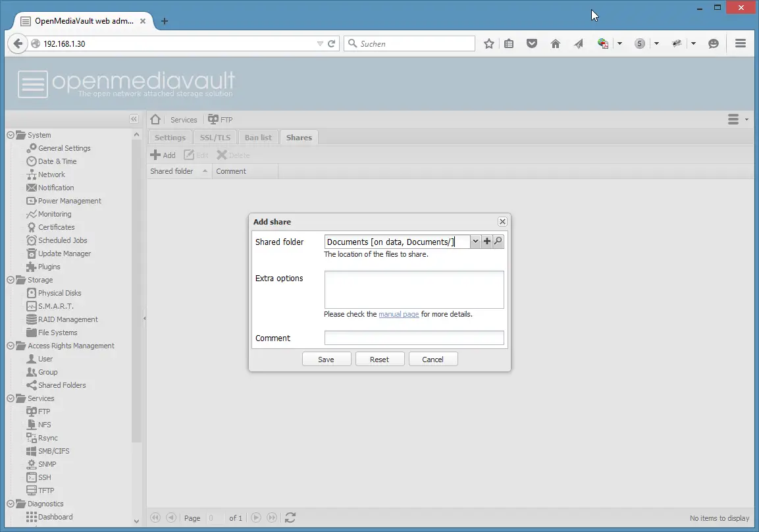Open SMB/CIFS service page
The width and height of the screenshot is (759, 532).
point(53,451)
